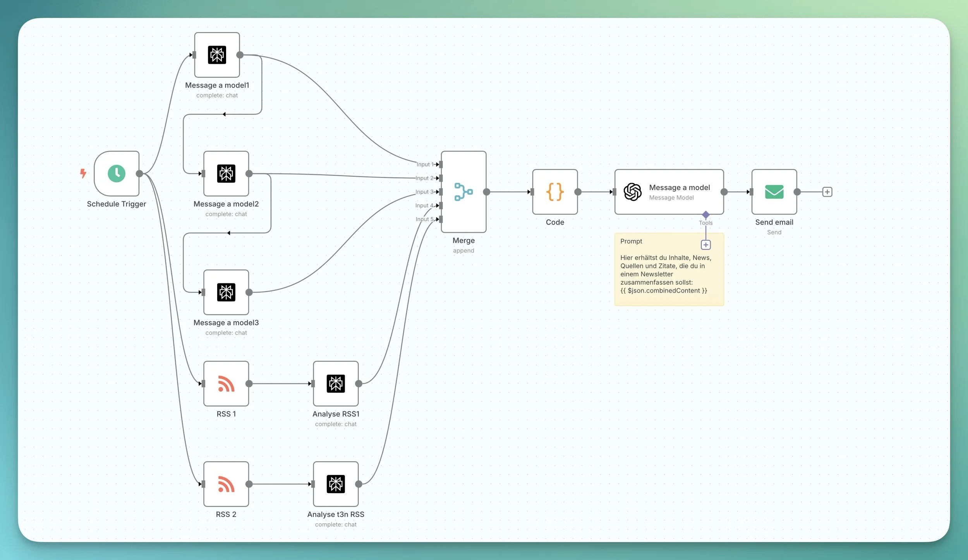Screen dimensions: 968x560
Task: Open the OpenAI Message a model node
Action: 669,192
